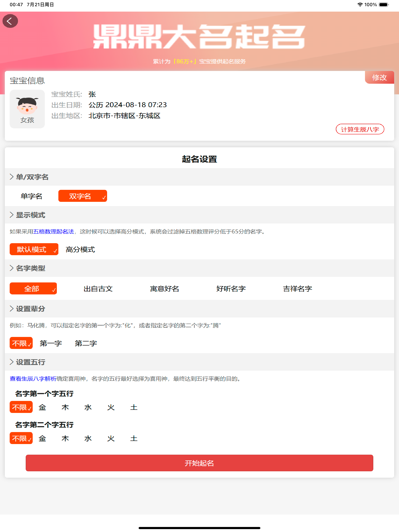Tap the 名字第二个字五行 label
Image resolution: width=399 pixels, height=532 pixels.
[44, 425]
